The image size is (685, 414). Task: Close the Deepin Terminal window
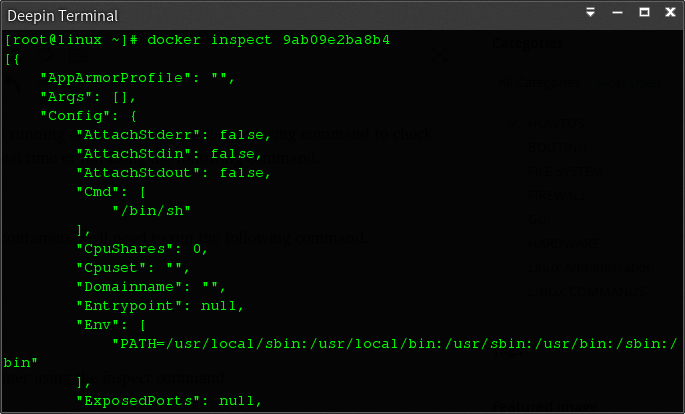(671, 13)
